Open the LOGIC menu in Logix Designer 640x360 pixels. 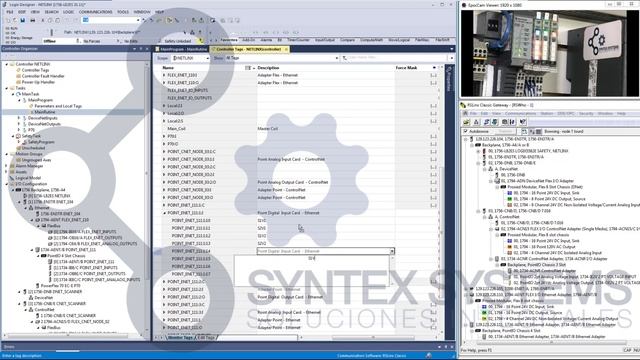point(68,12)
